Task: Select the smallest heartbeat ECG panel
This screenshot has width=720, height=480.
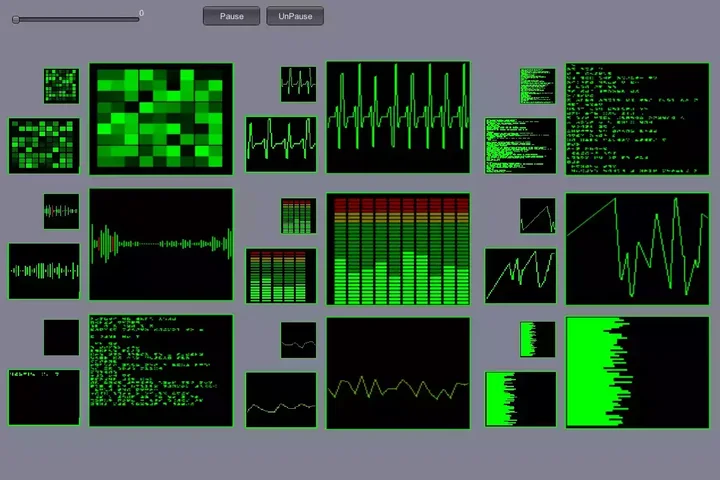Action: pos(298,84)
